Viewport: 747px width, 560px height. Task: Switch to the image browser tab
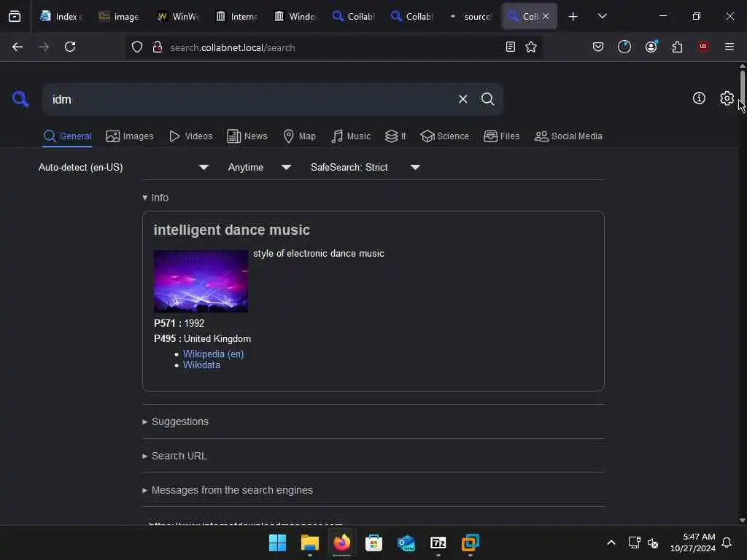pyautogui.click(x=119, y=17)
